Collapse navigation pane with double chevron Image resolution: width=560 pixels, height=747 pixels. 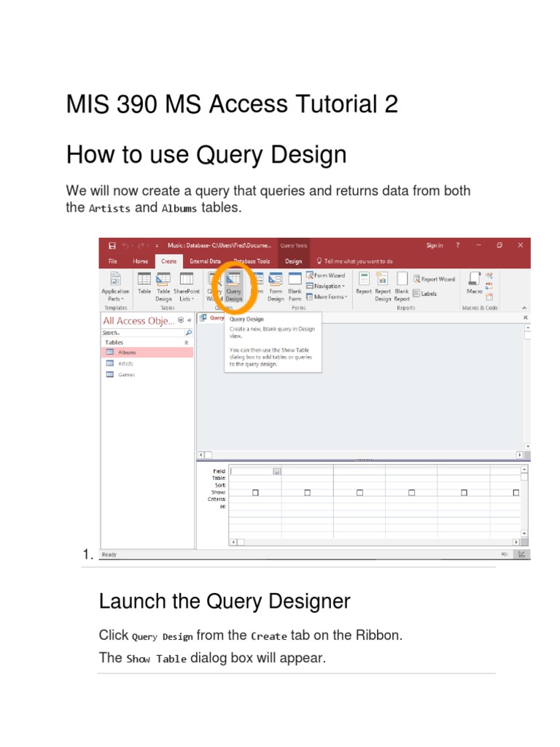point(189,320)
